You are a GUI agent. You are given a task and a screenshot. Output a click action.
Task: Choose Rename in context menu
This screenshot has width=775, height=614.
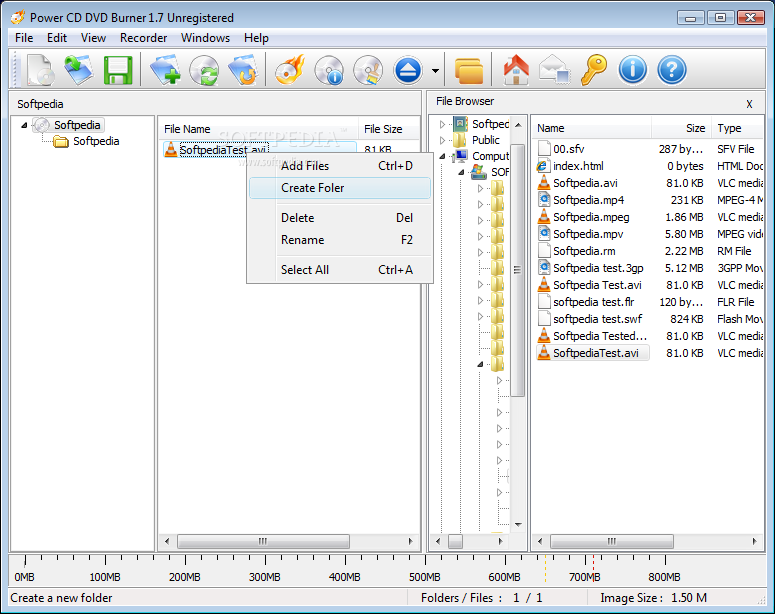click(340, 240)
